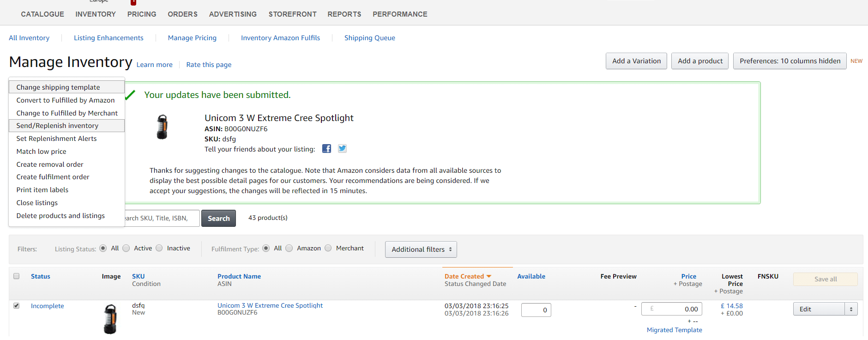Screen dimensions: 868x340
Task: Open the ADVERTISING menu
Action: [233, 14]
